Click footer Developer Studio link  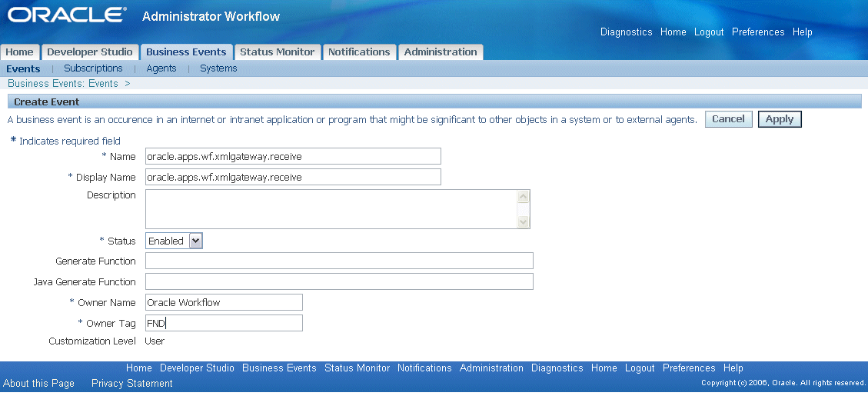(197, 368)
